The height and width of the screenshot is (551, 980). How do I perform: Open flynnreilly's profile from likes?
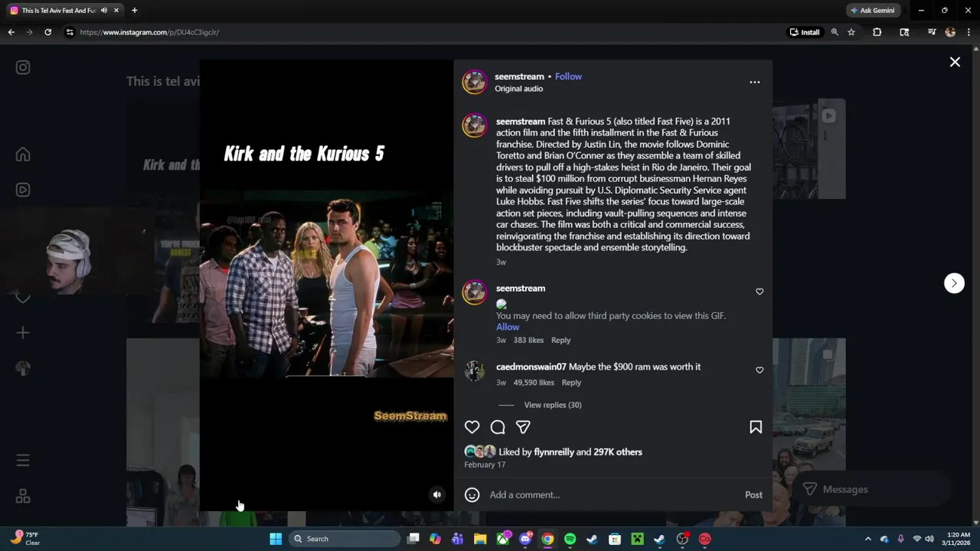(554, 452)
